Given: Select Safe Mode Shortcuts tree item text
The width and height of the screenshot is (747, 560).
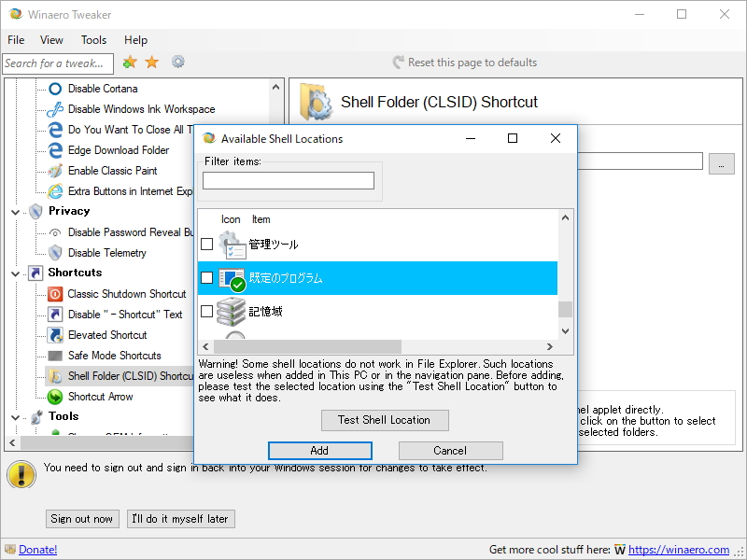Looking at the screenshot, I should pyautogui.click(x=114, y=356).
